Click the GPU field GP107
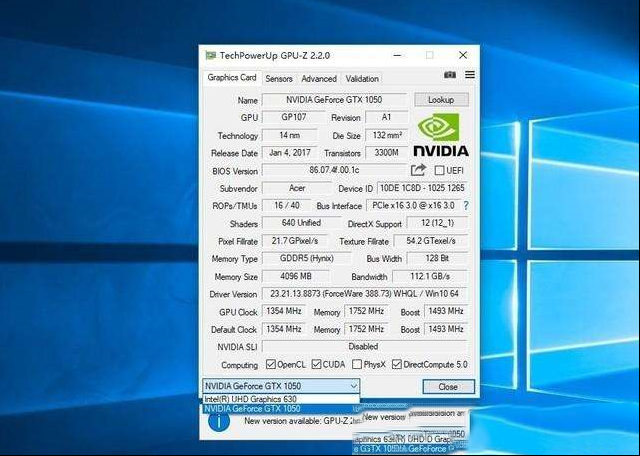 pyautogui.click(x=293, y=117)
